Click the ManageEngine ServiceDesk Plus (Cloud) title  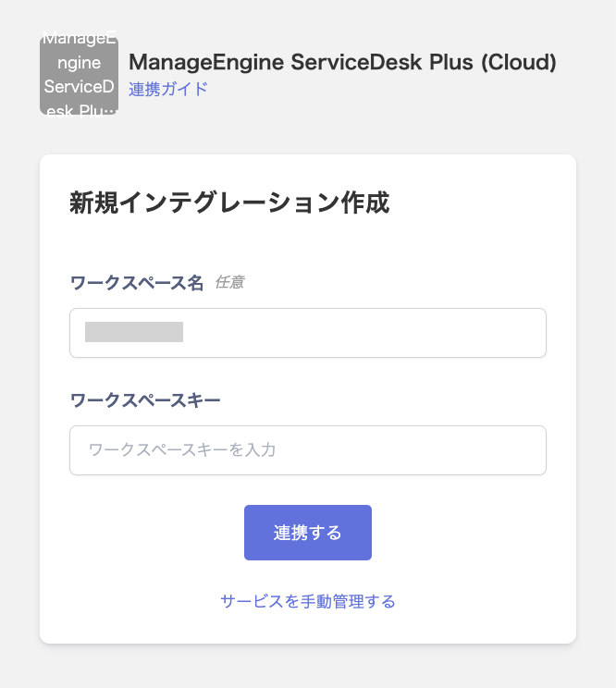point(342,62)
